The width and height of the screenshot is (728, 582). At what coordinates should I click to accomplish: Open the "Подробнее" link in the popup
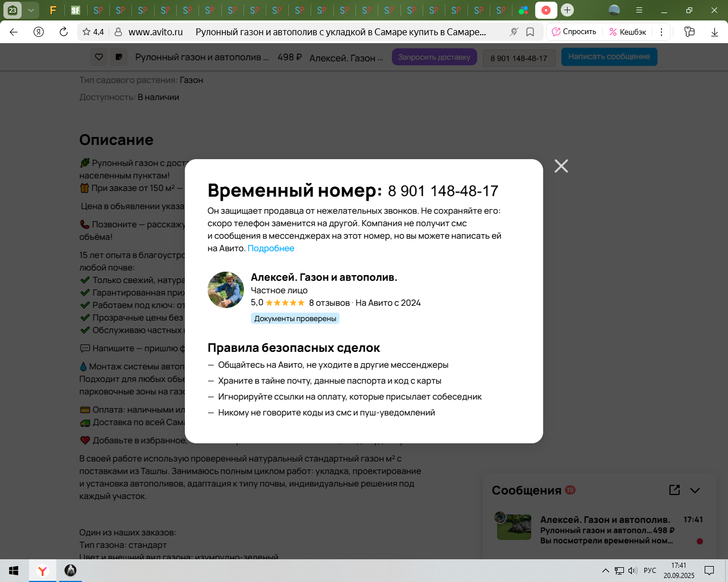(x=271, y=248)
